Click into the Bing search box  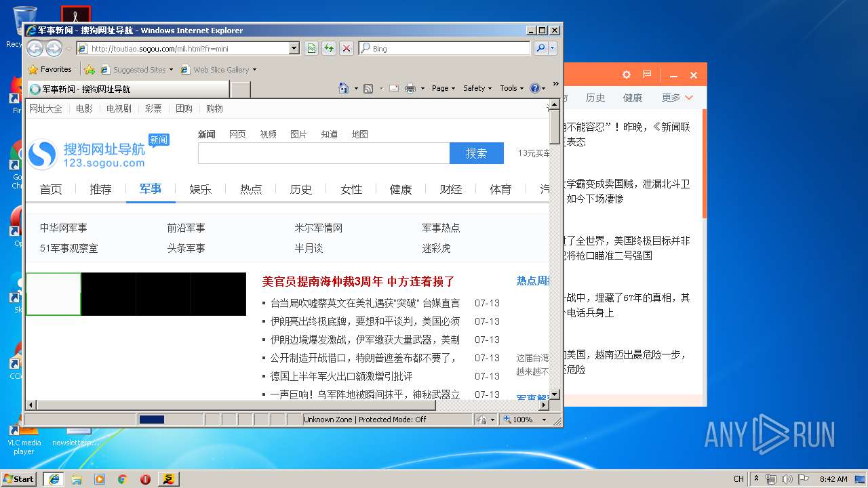446,48
